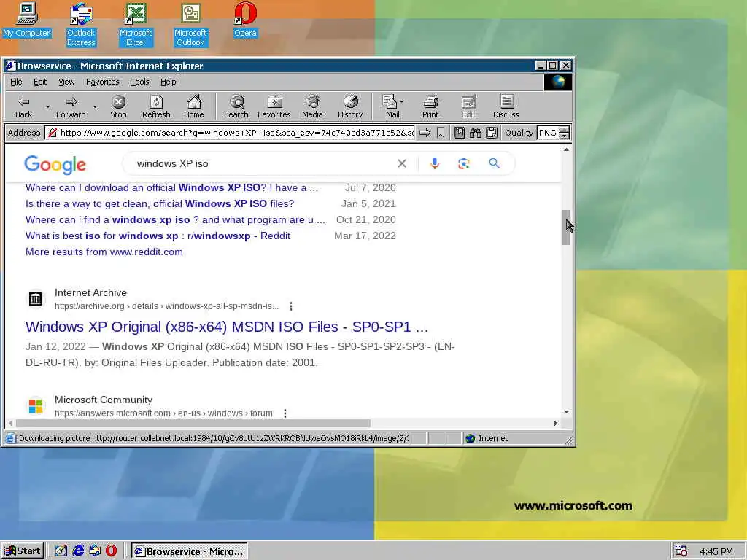Go to the Home page
This screenshot has width=747, height=560.
194,106
